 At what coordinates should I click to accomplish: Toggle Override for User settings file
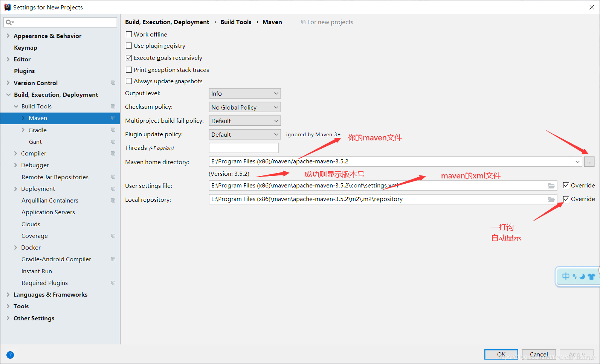tap(566, 185)
